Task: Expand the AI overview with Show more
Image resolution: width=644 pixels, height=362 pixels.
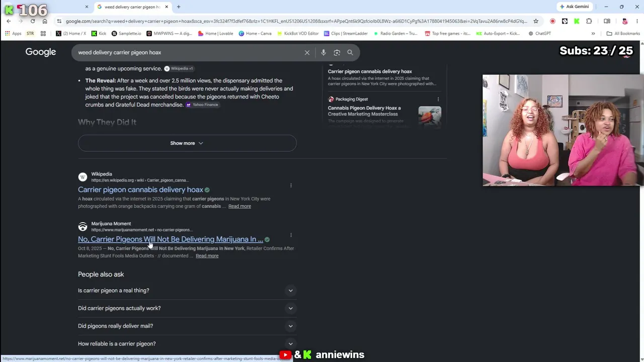Action: pos(187,143)
